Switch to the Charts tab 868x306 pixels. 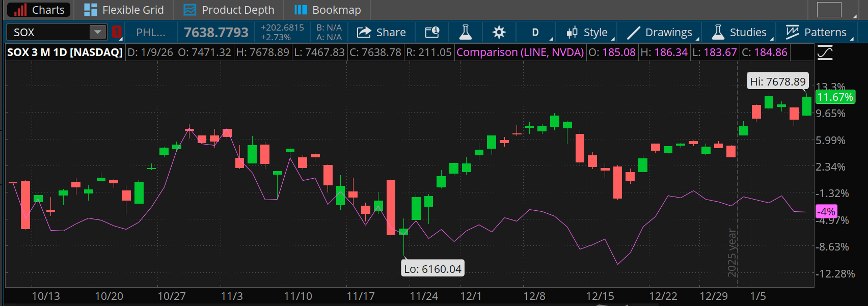(x=39, y=10)
